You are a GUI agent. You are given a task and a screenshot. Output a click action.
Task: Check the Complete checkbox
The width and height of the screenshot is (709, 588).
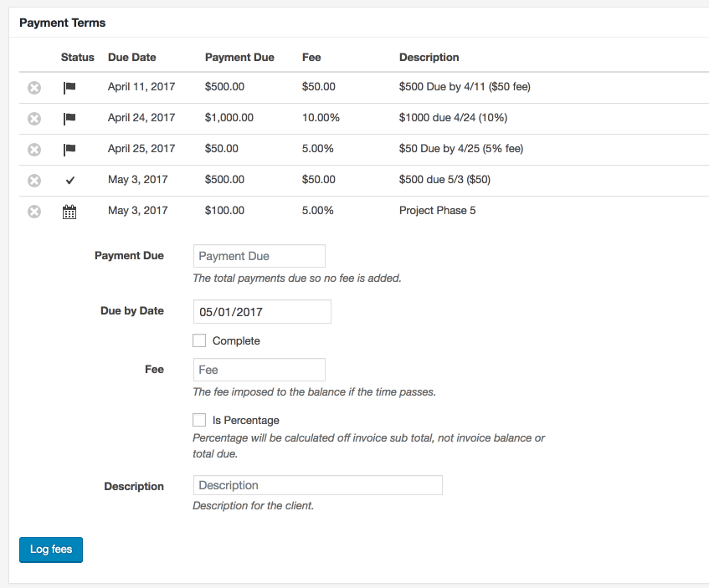pyautogui.click(x=199, y=340)
